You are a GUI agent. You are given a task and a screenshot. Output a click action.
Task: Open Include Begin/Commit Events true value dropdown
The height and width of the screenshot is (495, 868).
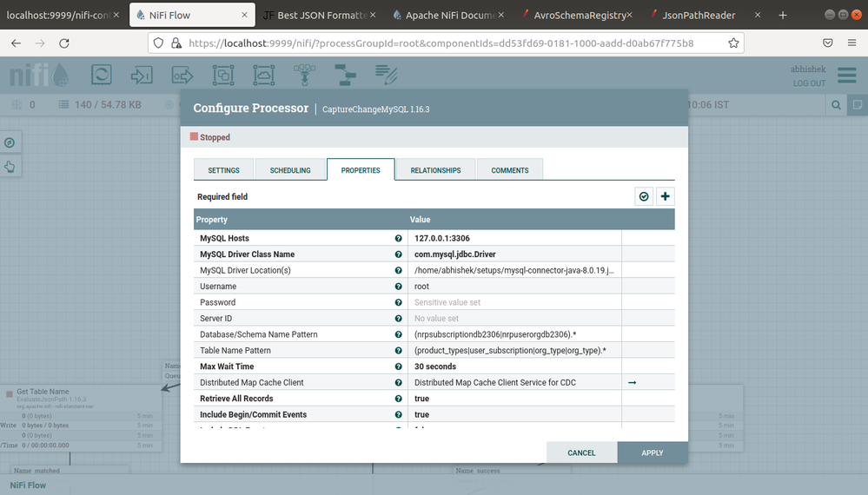point(515,415)
